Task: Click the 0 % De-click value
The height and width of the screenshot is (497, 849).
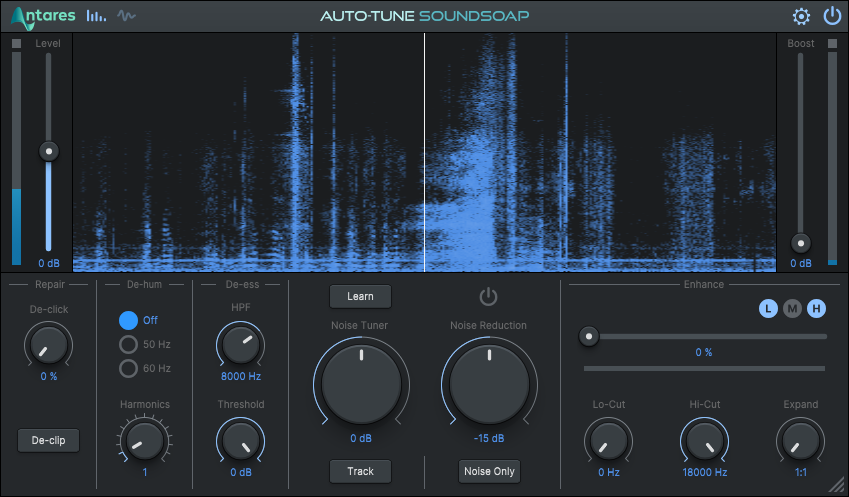Action: 49,376
